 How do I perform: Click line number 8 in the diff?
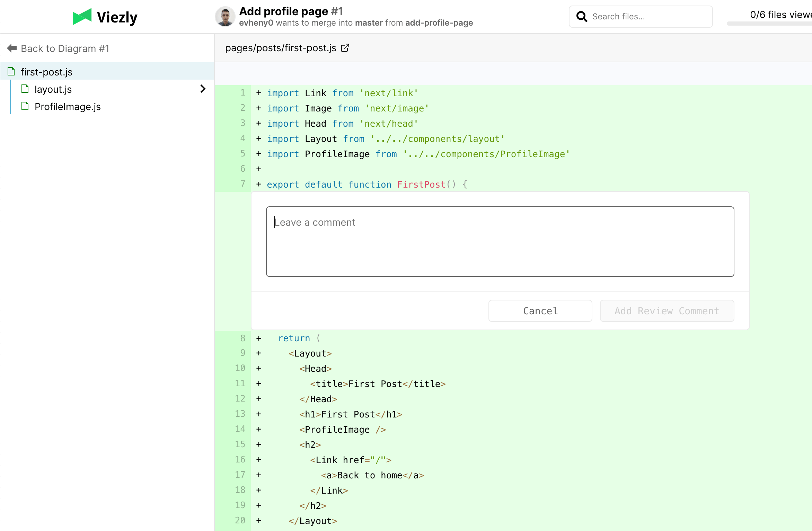tap(242, 338)
